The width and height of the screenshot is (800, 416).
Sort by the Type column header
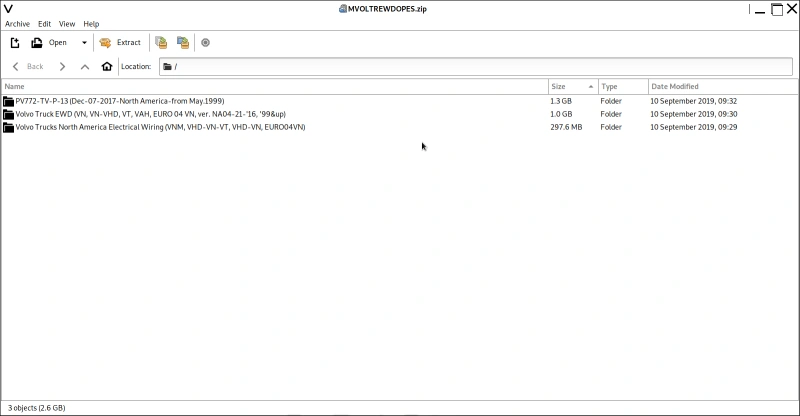pyautogui.click(x=623, y=87)
